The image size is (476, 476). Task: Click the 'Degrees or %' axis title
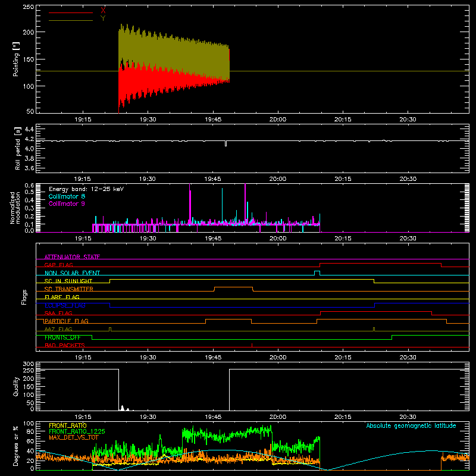point(16,446)
